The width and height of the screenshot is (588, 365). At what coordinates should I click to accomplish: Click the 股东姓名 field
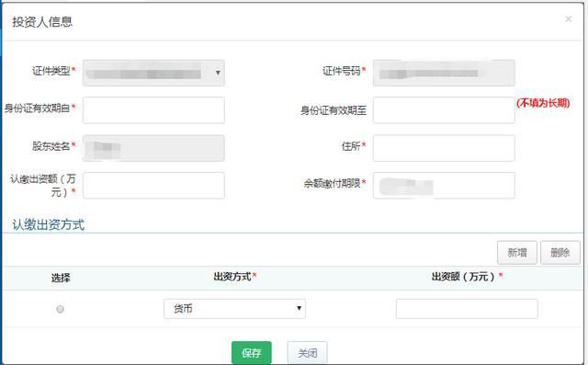click(153, 148)
